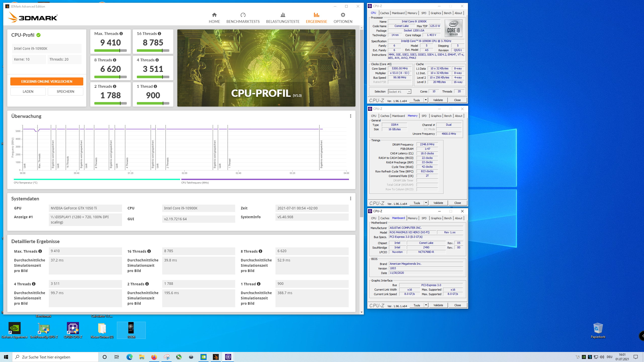644x362 pixels.
Task: Open Microsoft Edge from the taskbar
Action: pyautogui.click(x=129, y=357)
